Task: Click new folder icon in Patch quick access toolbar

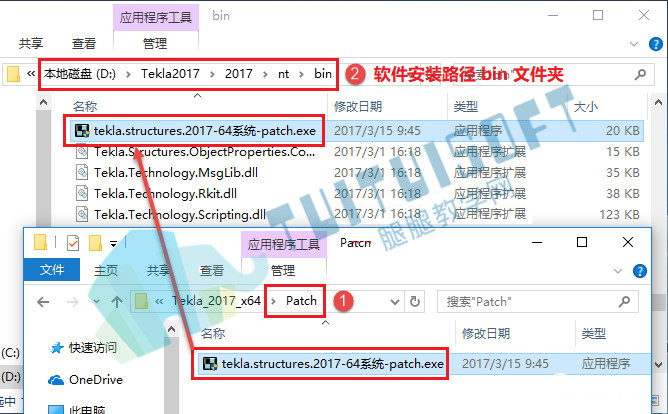Action: pyautogui.click(x=95, y=243)
